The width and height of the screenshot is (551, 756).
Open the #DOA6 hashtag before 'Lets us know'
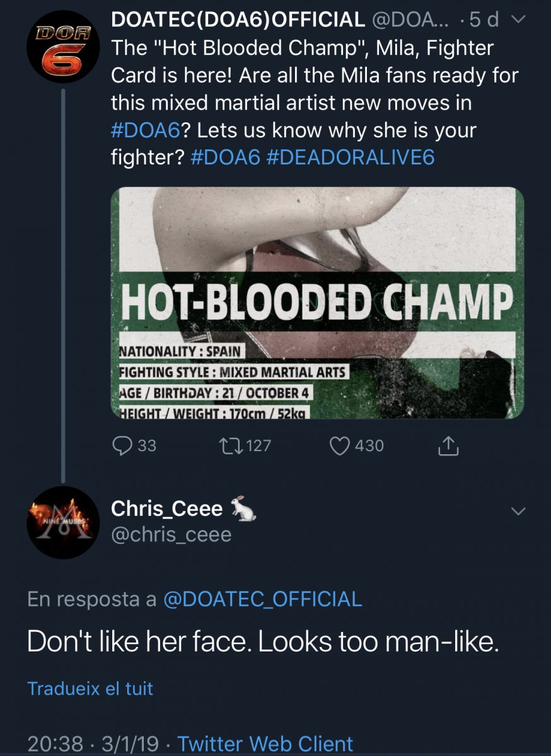(146, 130)
